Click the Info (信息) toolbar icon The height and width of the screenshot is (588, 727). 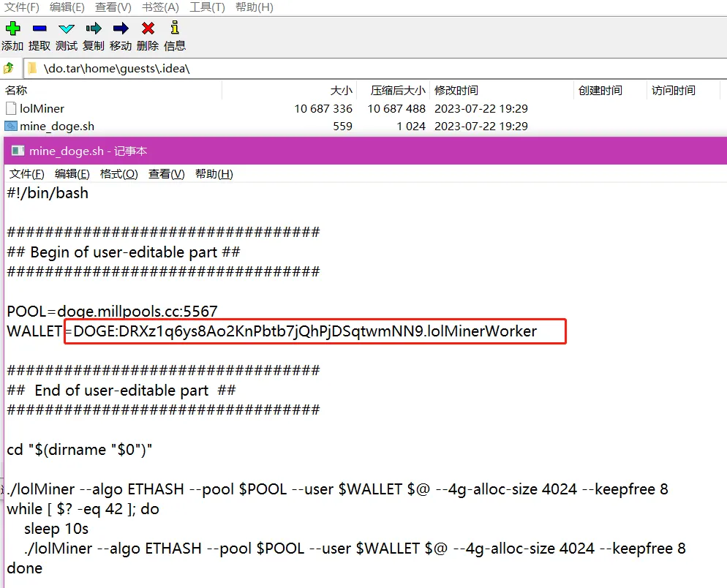click(x=175, y=29)
